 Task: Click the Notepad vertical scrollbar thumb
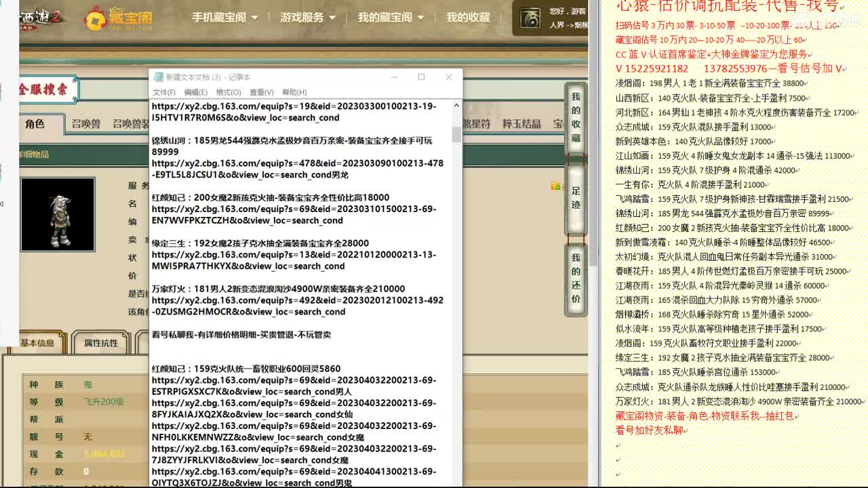456,134
